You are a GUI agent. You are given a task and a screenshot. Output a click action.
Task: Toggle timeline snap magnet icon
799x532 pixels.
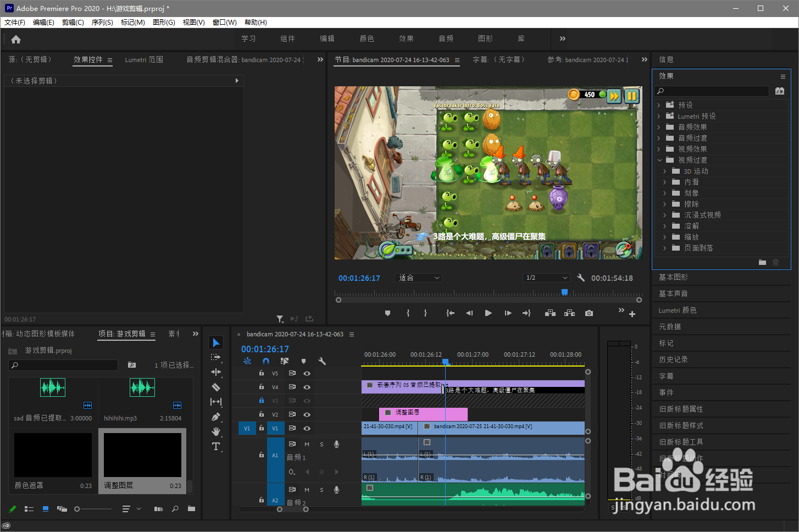[266, 361]
